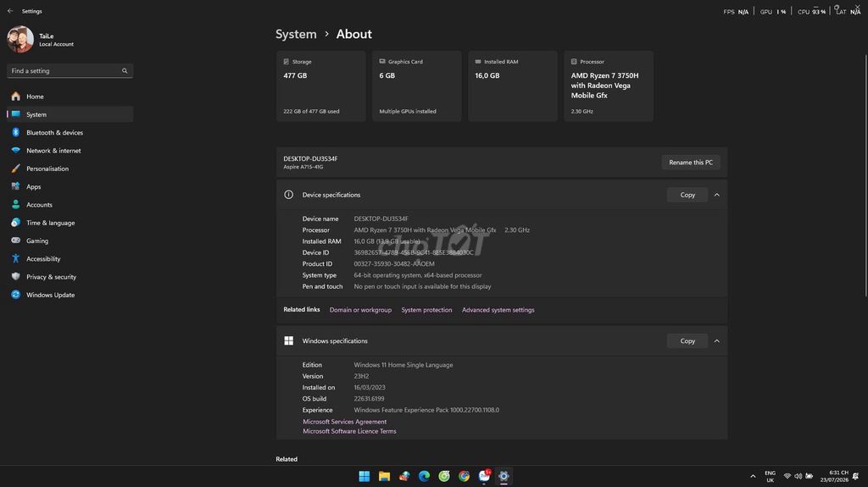Screen dimensions: 868x487
Task: Click the Version value 23H2
Action: click(x=361, y=376)
